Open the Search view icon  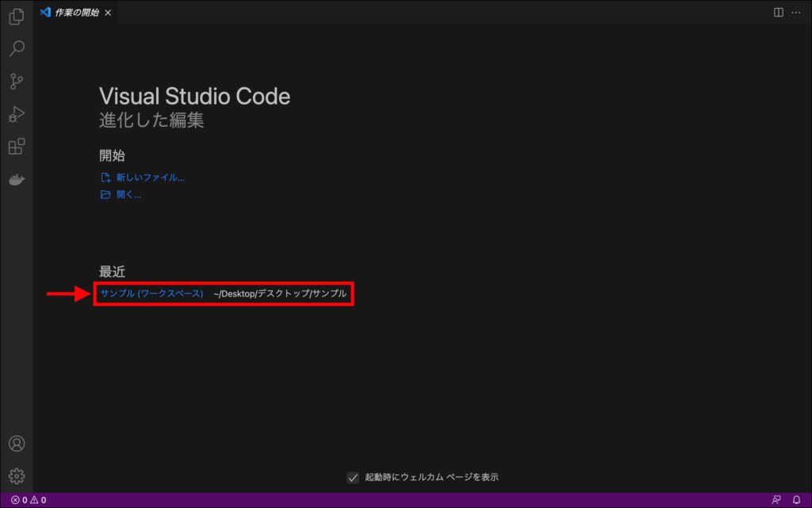click(x=17, y=48)
